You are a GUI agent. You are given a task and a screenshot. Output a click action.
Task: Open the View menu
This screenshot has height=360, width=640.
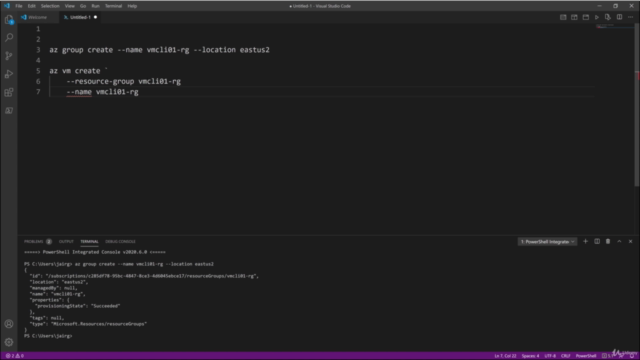click(70, 6)
